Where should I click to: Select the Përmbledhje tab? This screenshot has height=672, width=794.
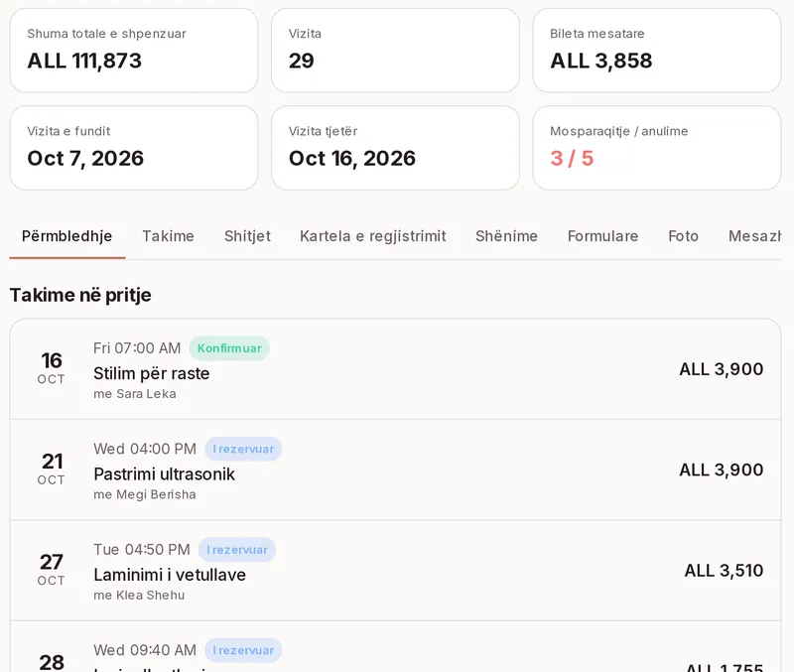pyautogui.click(x=66, y=236)
